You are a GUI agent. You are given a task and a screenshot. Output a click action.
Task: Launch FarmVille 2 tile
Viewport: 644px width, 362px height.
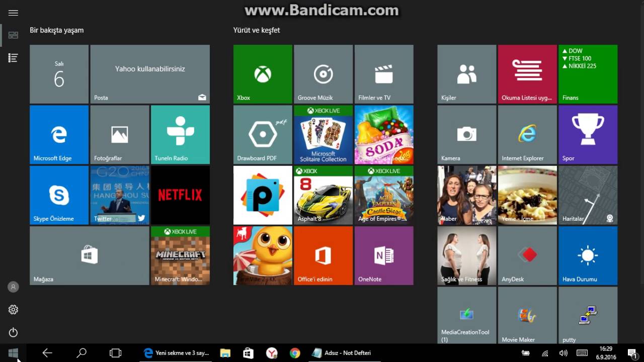[263, 255]
